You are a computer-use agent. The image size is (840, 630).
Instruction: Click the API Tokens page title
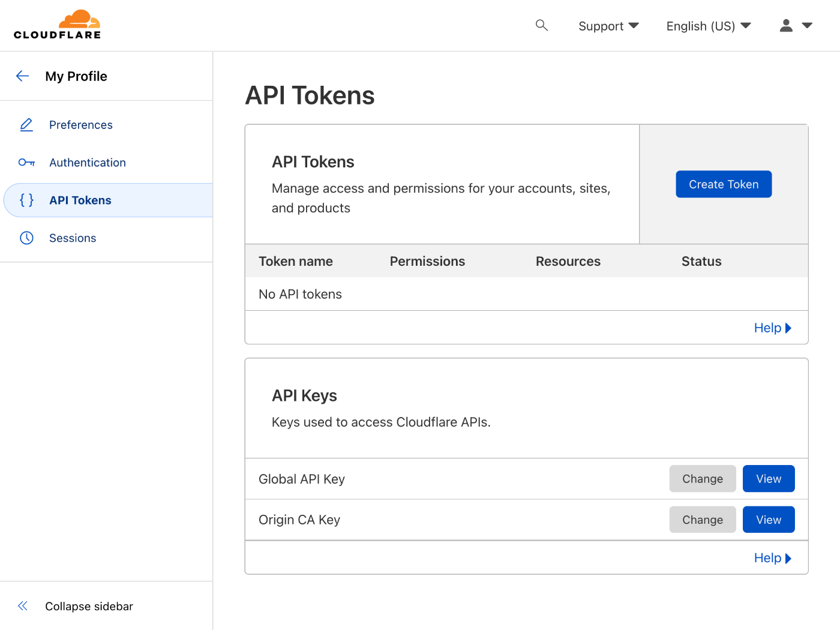[310, 95]
